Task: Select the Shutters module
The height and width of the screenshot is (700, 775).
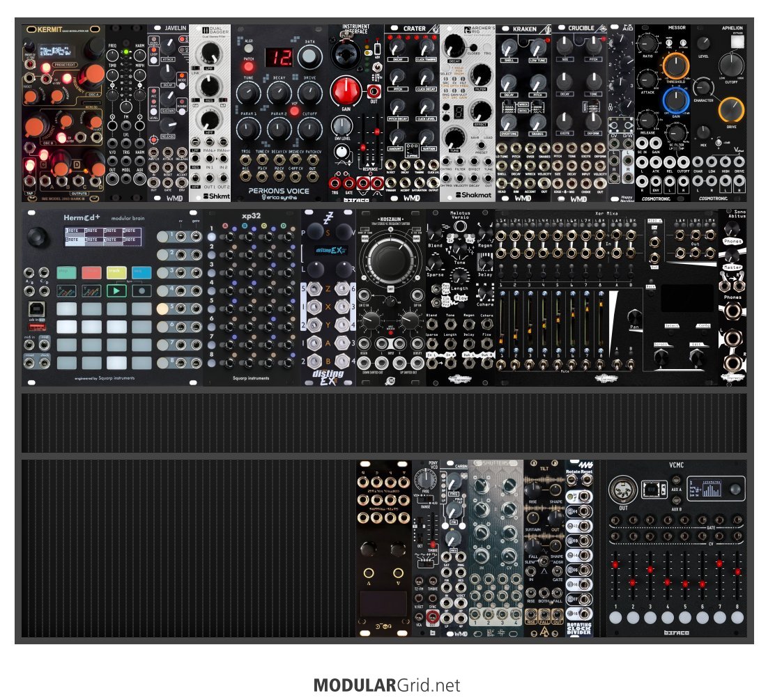Action: [x=496, y=548]
